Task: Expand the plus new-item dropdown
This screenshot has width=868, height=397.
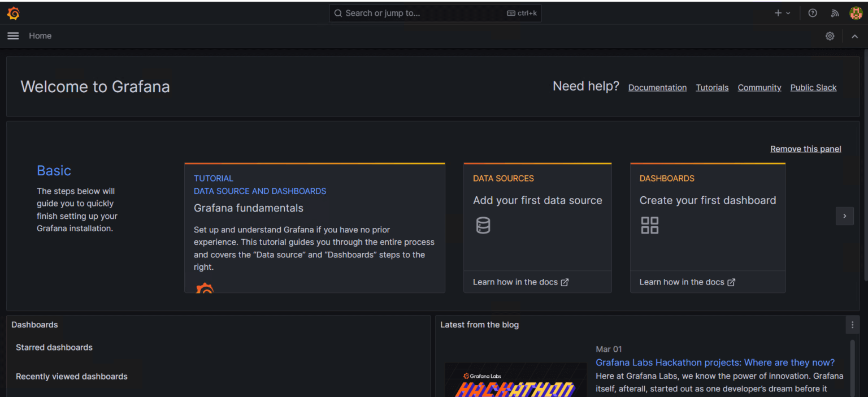Action: pos(782,13)
